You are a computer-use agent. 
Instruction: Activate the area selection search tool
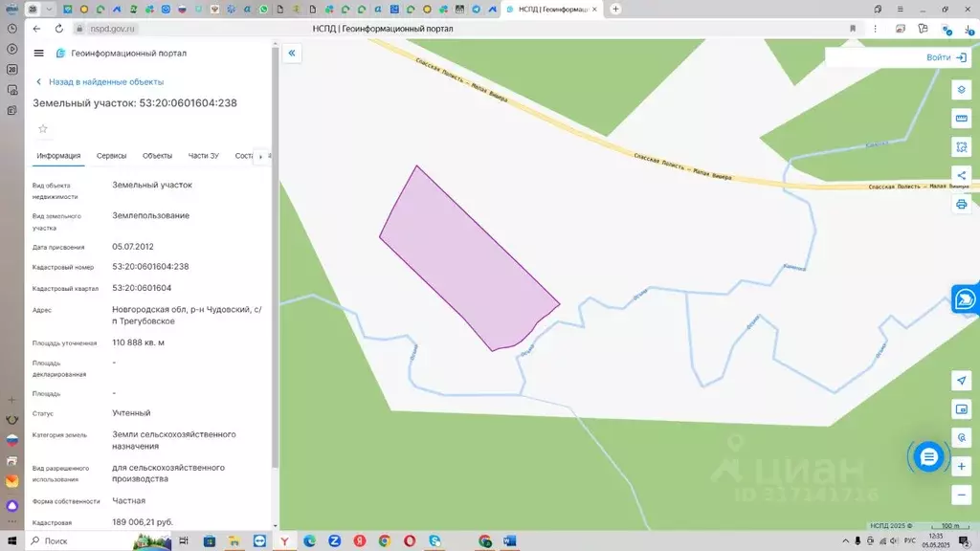click(x=961, y=146)
